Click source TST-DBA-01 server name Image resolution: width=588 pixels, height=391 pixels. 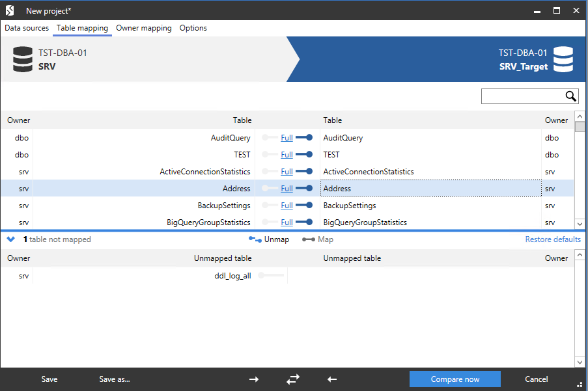point(63,53)
